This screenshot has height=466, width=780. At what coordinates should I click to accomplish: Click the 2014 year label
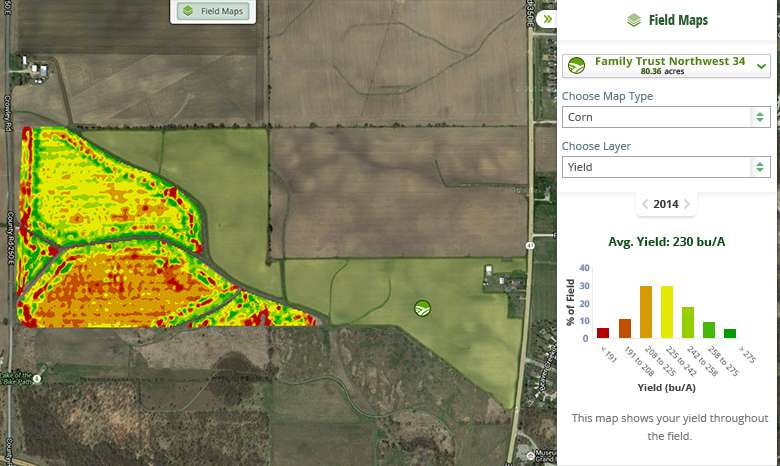(x=666, y=204)
